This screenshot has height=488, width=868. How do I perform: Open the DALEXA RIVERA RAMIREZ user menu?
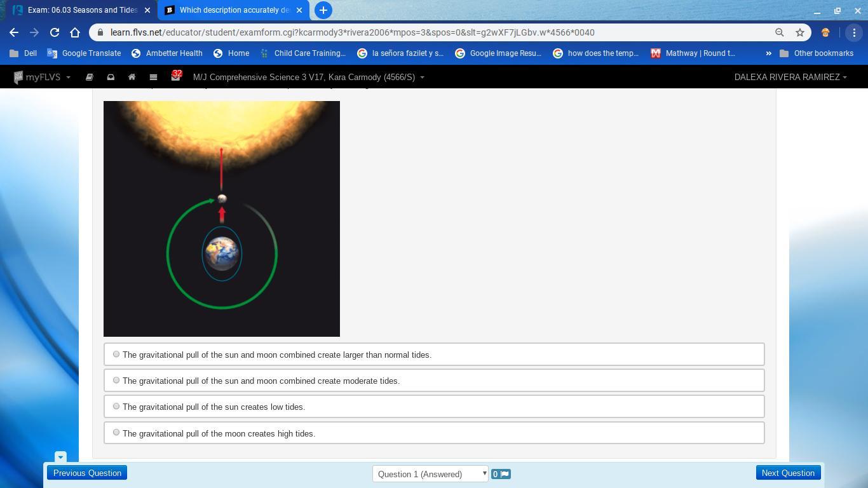click(x=790, y=77)
